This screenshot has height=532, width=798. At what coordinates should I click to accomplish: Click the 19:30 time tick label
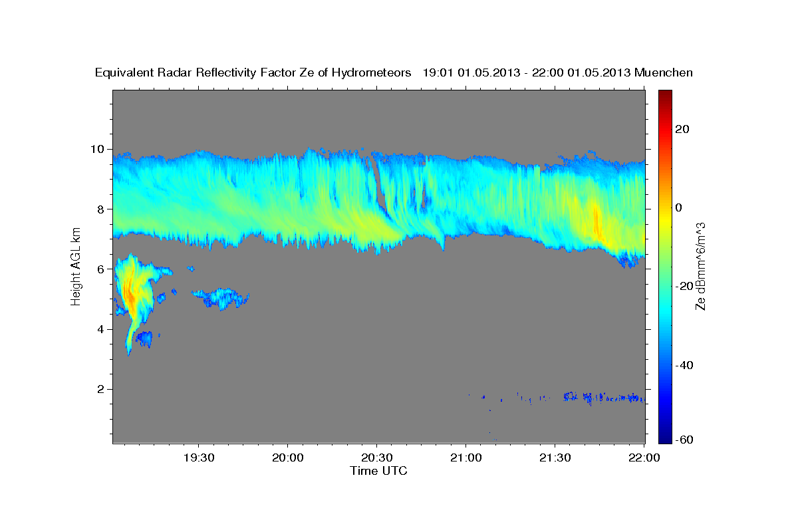[x=199, y=457]
